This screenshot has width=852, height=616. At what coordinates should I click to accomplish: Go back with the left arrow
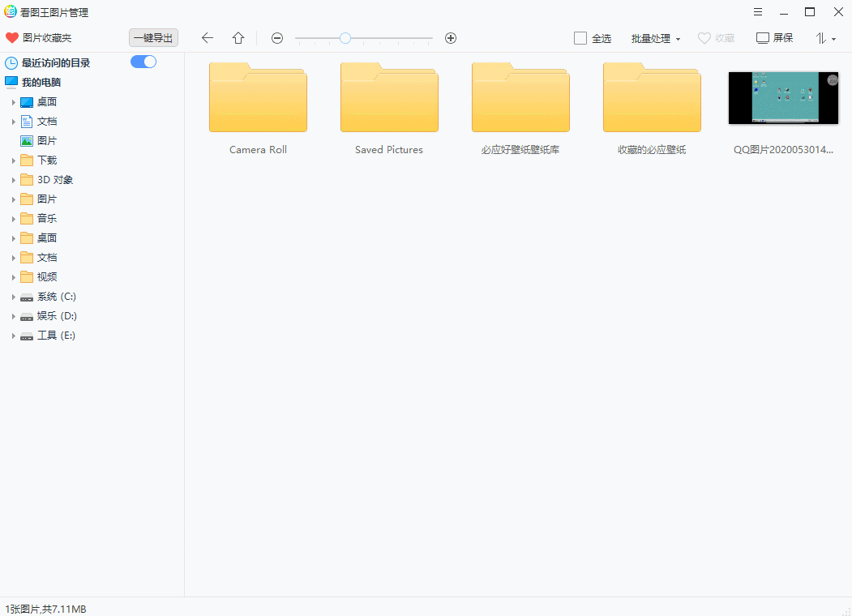pyautogui.click(x=207, y=38)
